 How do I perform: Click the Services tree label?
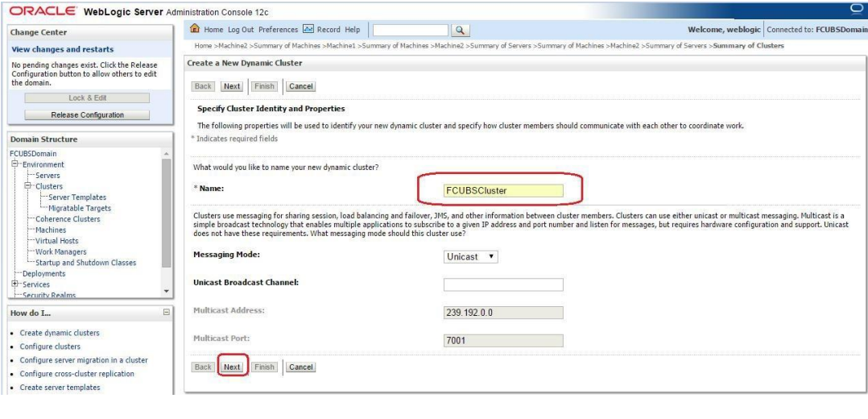(x=36, y=285)
